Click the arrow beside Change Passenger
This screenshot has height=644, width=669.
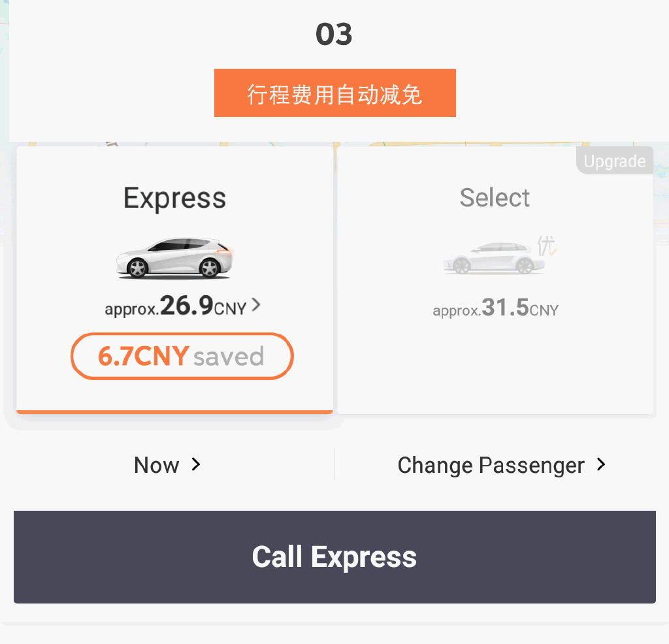tap(601, 464)
